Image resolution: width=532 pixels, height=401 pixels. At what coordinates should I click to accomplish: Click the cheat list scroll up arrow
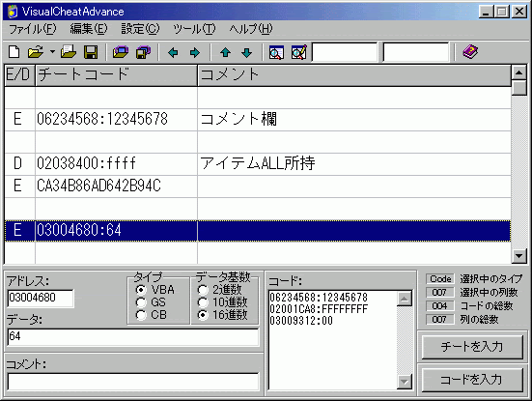pyautogui.click(x=519, y=72)
